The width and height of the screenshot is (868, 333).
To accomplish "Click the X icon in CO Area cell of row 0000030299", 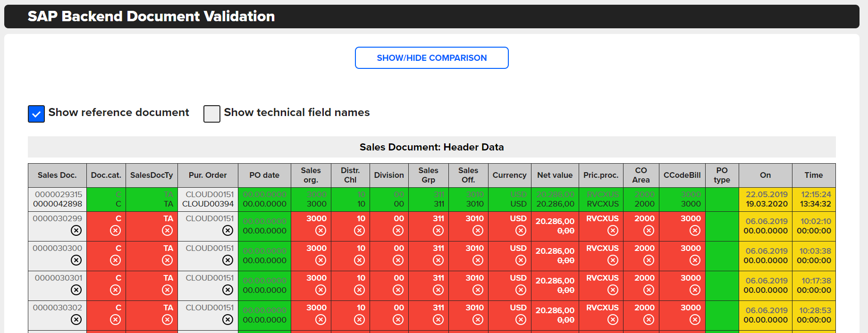I will point(649,230).
